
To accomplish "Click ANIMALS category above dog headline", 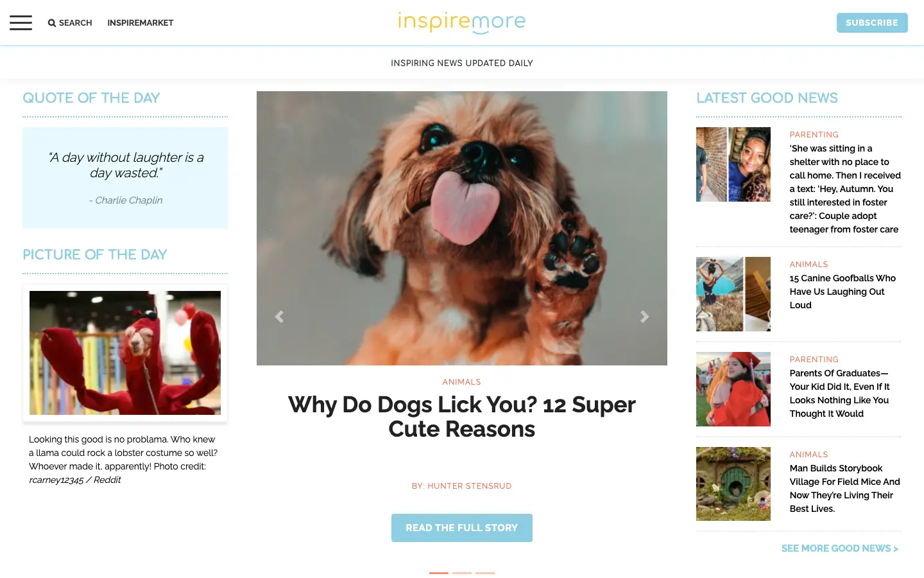I will tap(462, 382).
